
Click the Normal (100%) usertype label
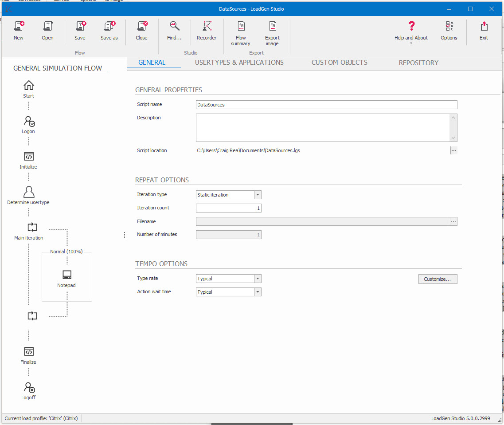[66, 252]
